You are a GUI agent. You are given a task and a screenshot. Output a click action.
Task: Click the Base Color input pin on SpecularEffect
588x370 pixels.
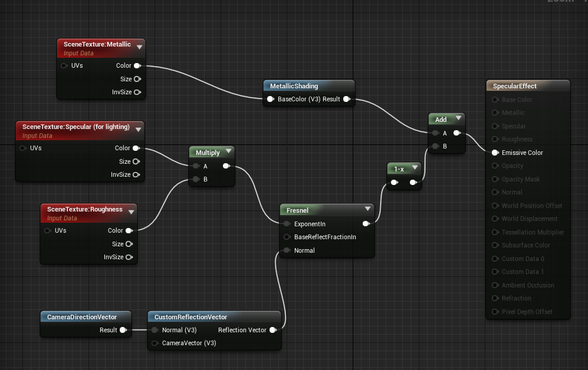click(495, 100)
